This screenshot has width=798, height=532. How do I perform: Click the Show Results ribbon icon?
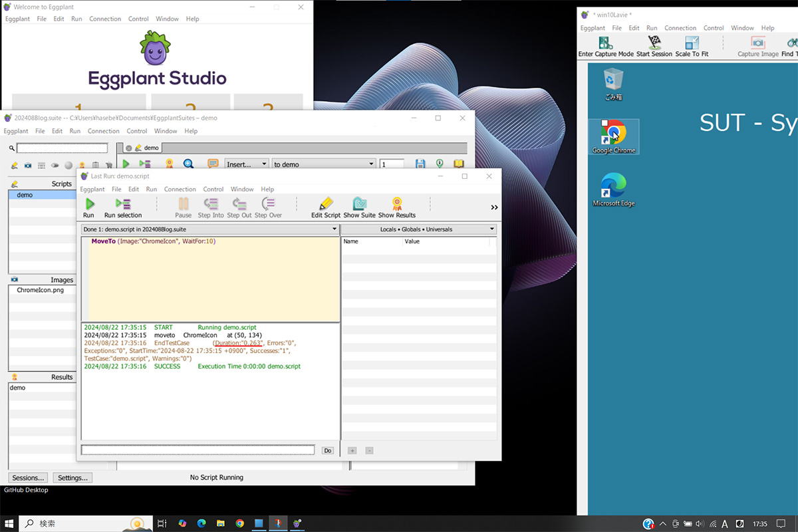point(397,203)
